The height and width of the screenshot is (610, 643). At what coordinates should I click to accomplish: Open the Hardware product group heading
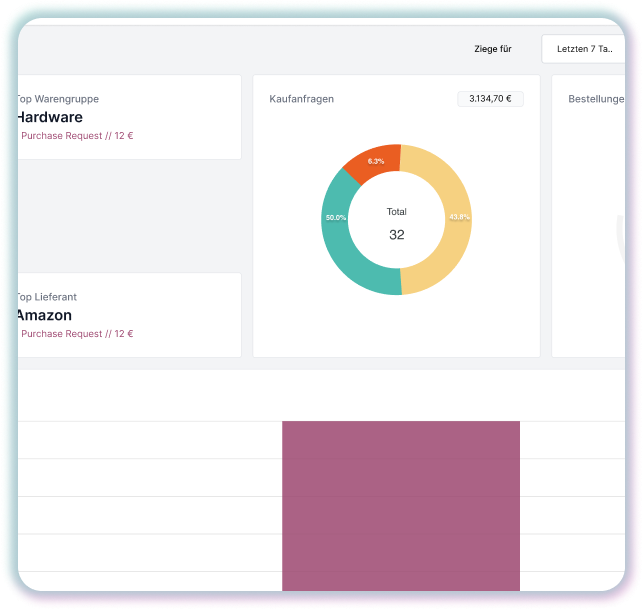(50, 117)
